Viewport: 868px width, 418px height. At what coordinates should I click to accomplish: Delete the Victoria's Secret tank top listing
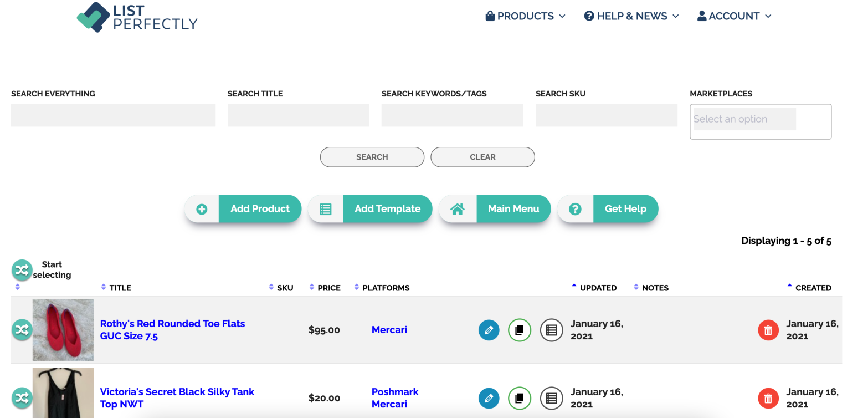point(768,398)
